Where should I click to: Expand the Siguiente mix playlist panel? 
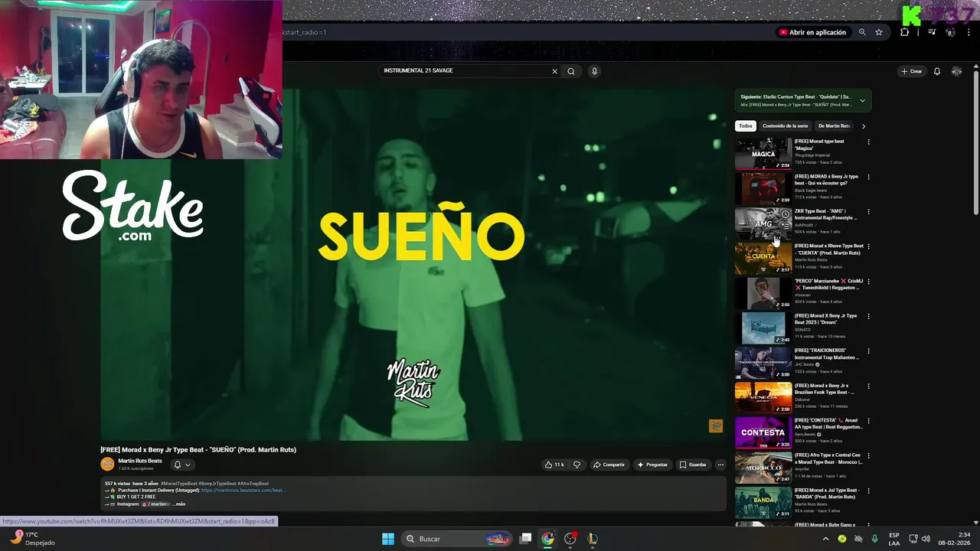tap(862, 100)
